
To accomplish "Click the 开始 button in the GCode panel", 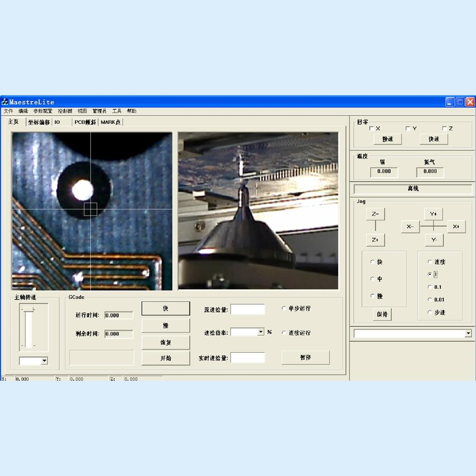I will (x=166, y=358).
